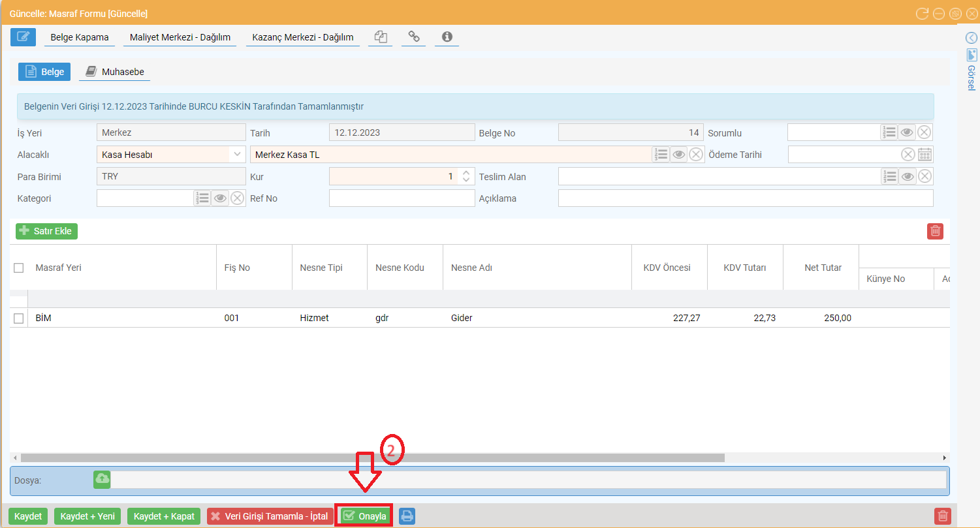Open Maliyet Merkezi - Dağılım
980x528 pixels.
(180, 37)
